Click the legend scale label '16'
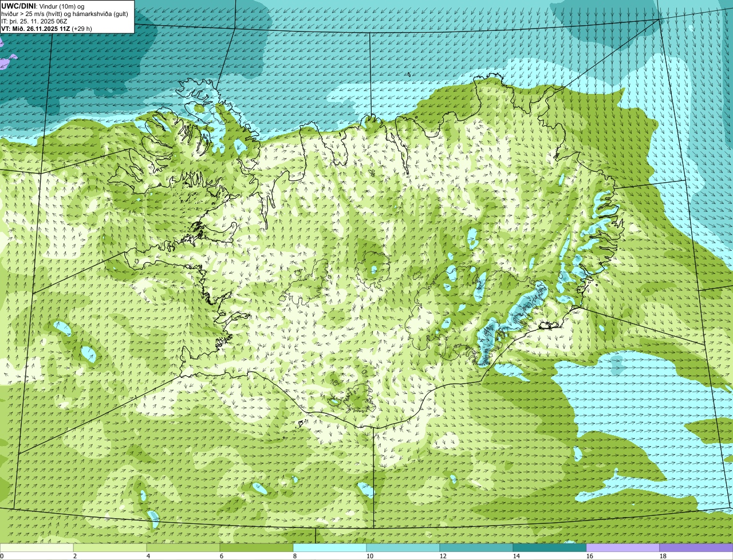This screenshot has height=560, width=733. tap(590, 556)
